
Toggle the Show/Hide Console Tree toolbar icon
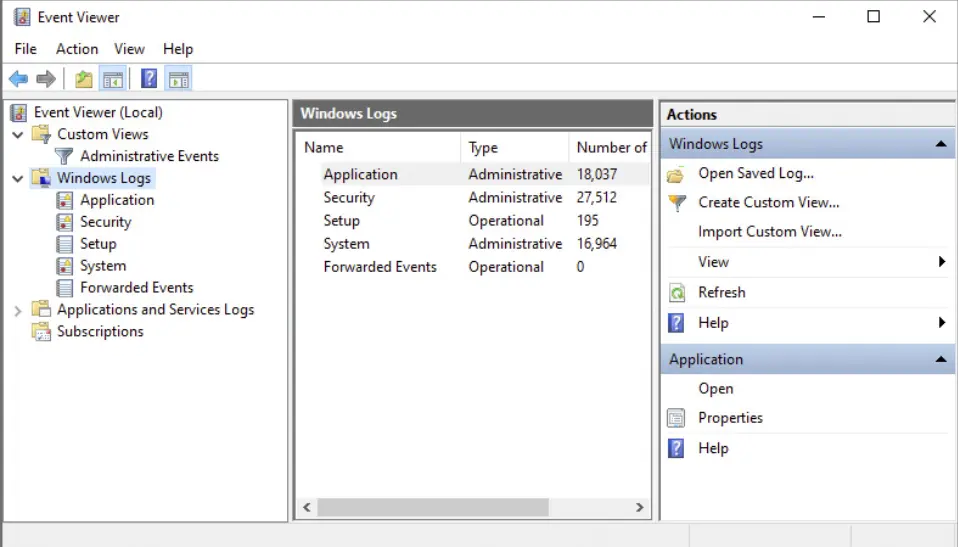(x=113, y=79)
